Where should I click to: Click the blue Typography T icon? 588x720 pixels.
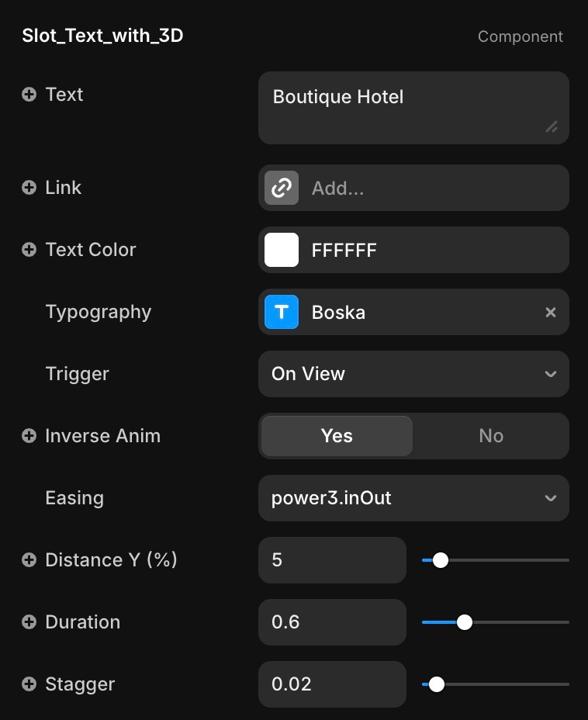(282, 312)
